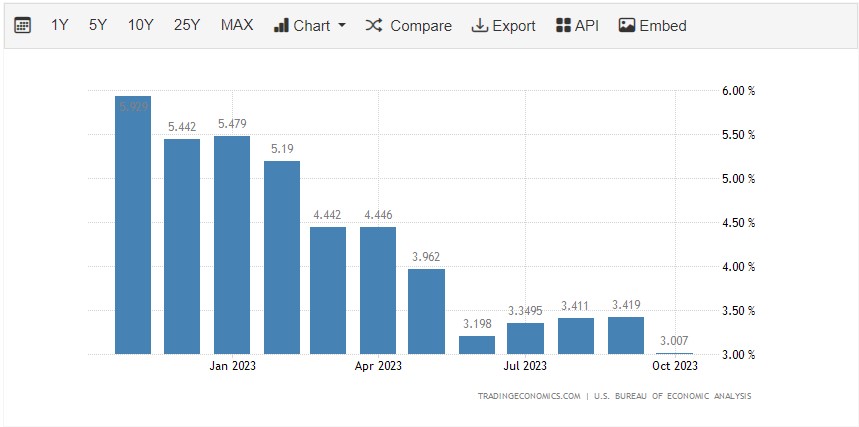
Task: Click the bar labeled 3.419
Action: pyautogui.click(x=625, y=336)
